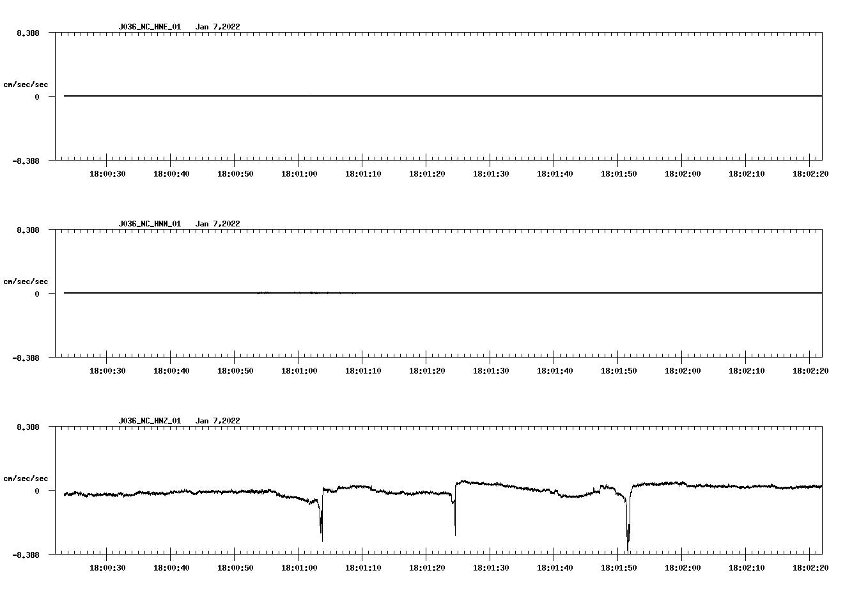Viewport: 868px width, 591px height.
Task: Click the 18:00:50 time label under HNE plot
Action: [235, 173]
